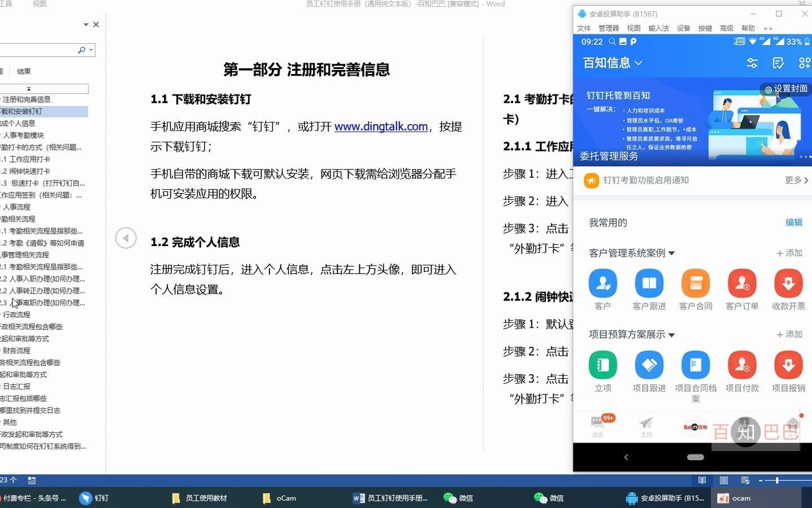
Task: Open 视图 menu in 安卓投屏助手
Action: click(633, 28)
